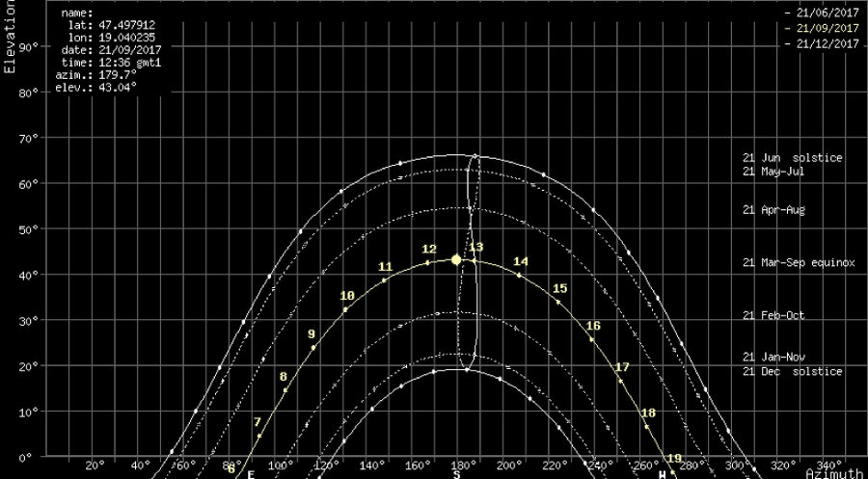Click the 21/06/2017 legend entry
Image resolution: width=868 pixels, height=479 pixels.
[827, 13]
